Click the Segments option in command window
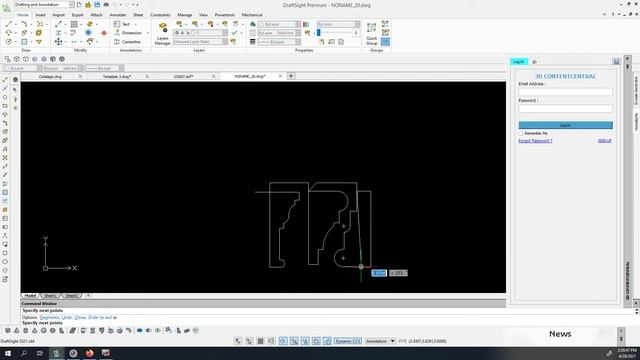 [50, 317]
